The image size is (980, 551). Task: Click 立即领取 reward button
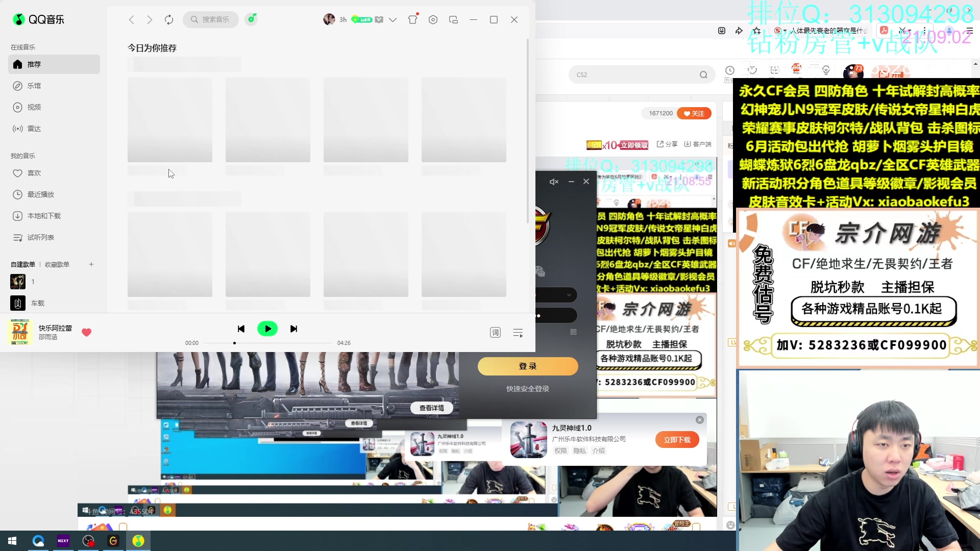(x=634, y=145)
